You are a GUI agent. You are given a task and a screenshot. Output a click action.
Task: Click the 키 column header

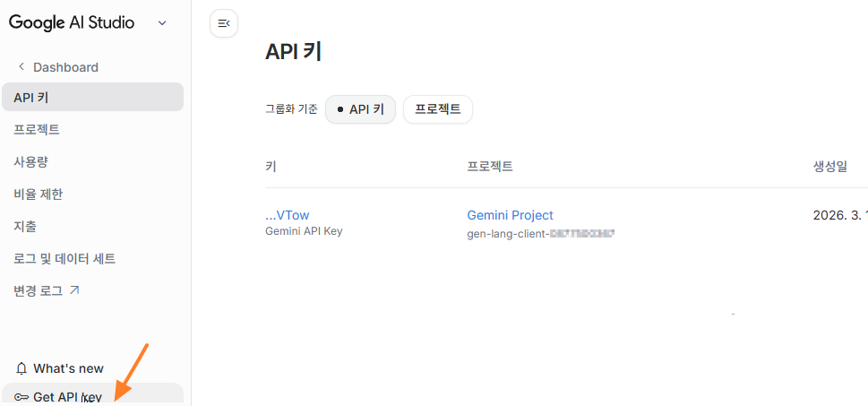pyautogui.click(x=271, y=166)
